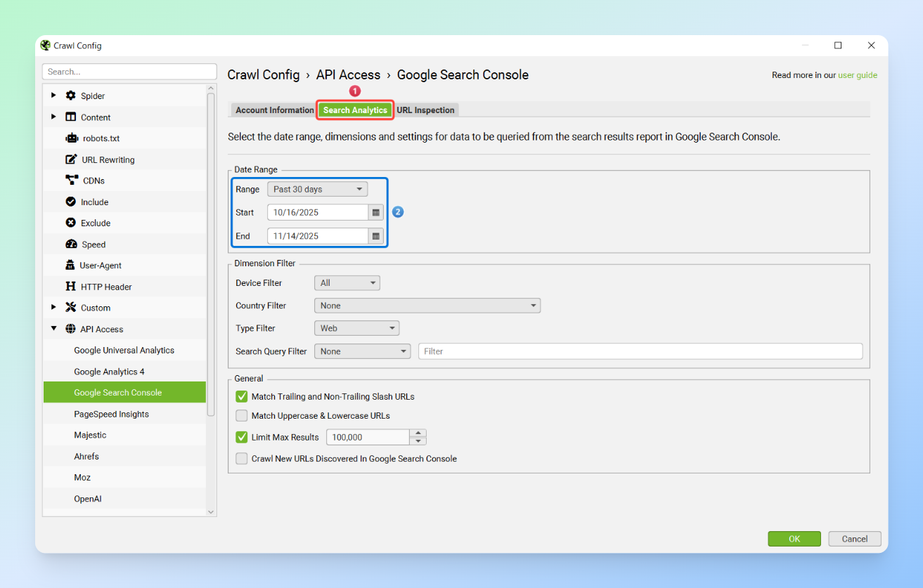Switch to the URL Inspection tab

[425, 110]
